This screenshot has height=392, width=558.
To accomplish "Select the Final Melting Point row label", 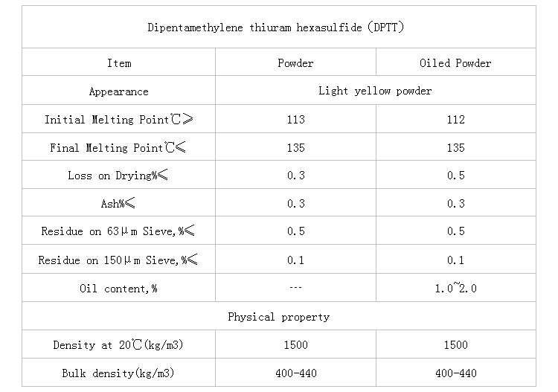I will [119, 148].
